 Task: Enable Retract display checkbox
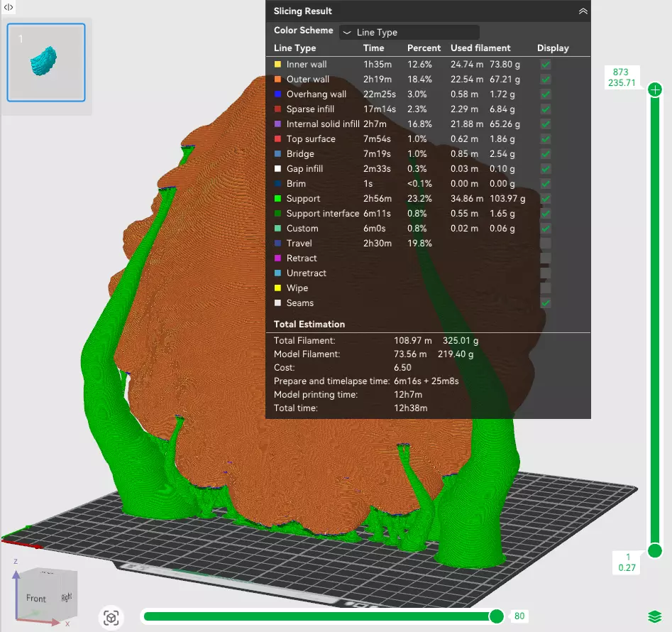coord(546,258)
